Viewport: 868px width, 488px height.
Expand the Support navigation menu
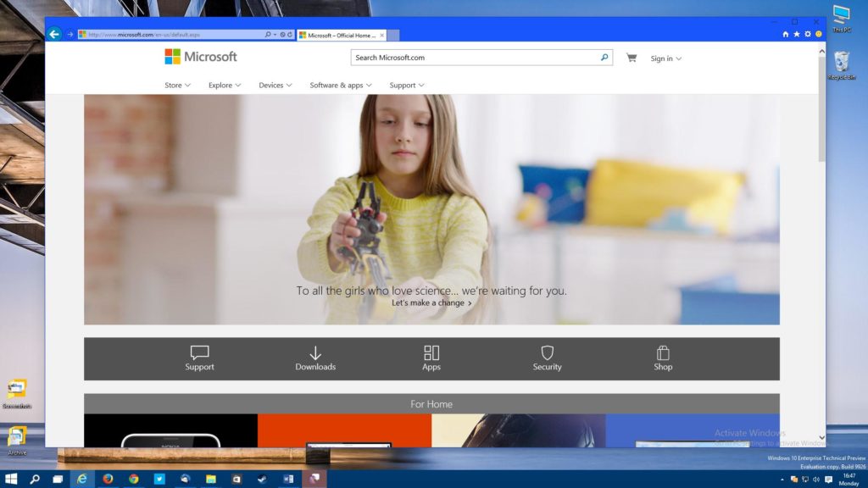tap(406, 86)
